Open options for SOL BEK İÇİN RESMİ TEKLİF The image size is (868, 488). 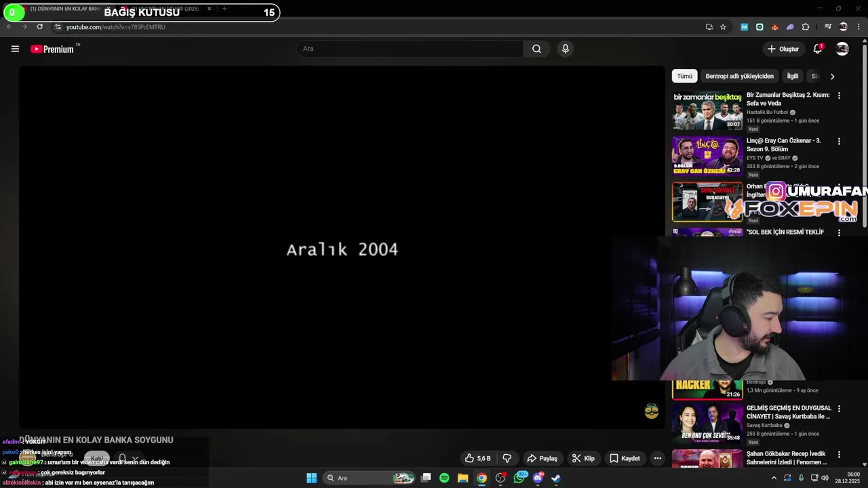[839, 232]
